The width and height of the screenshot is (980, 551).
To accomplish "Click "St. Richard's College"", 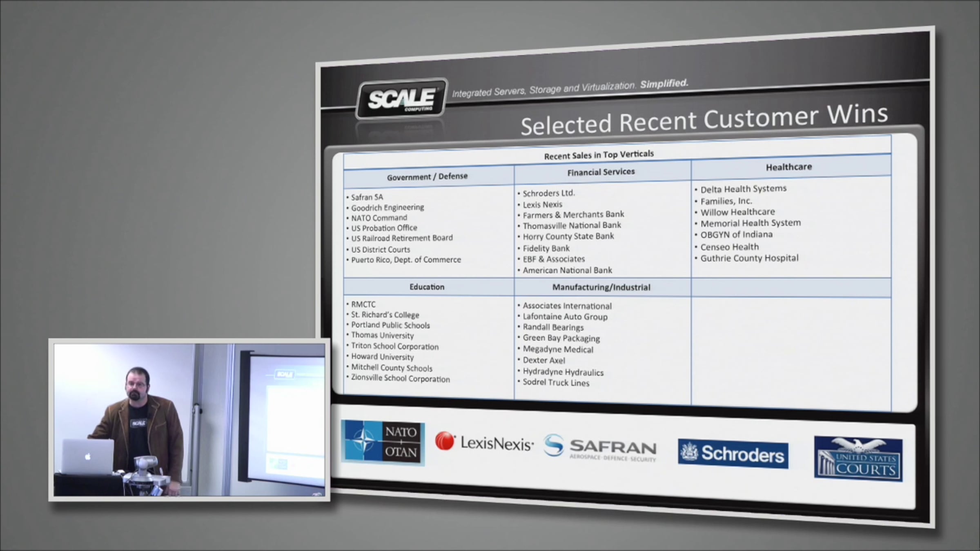I will (385, 315).
